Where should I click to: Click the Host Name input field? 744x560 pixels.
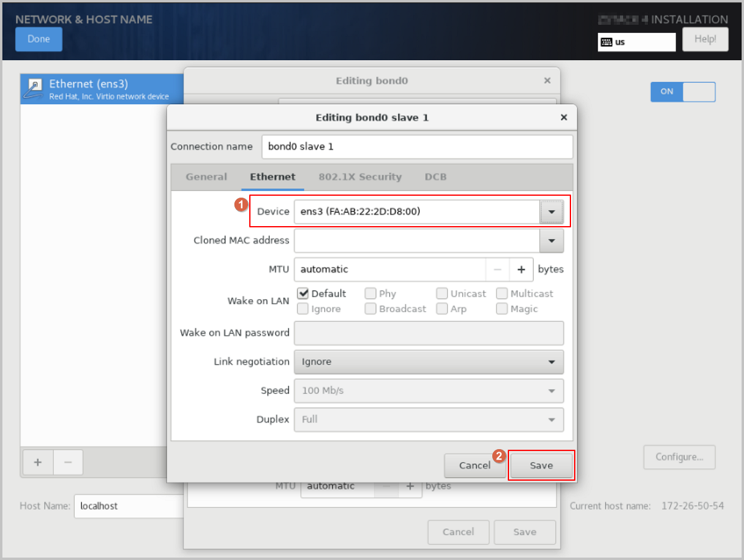click(x=128, y=506)
